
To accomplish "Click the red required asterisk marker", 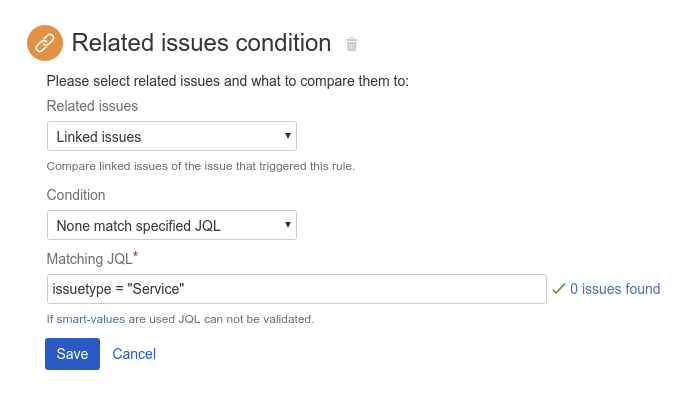I will [136, 255].
